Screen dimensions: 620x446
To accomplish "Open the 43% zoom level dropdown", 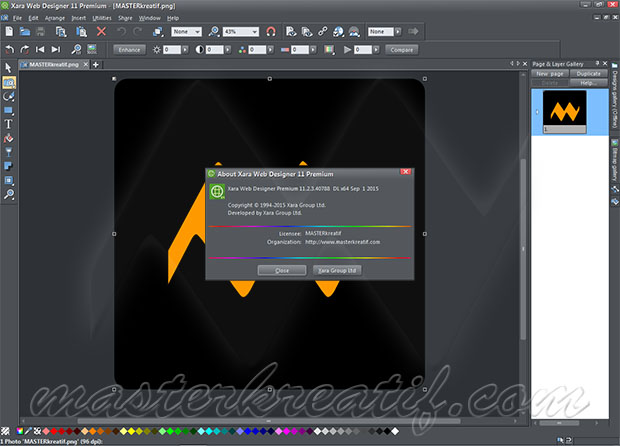I will pos(255,32).
